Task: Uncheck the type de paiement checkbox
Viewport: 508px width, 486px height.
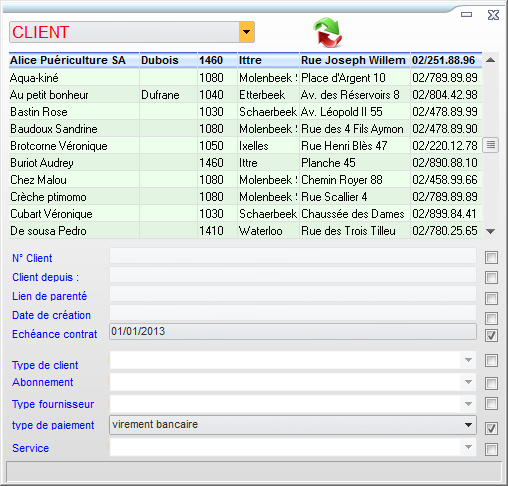Action: click(491, 428)
